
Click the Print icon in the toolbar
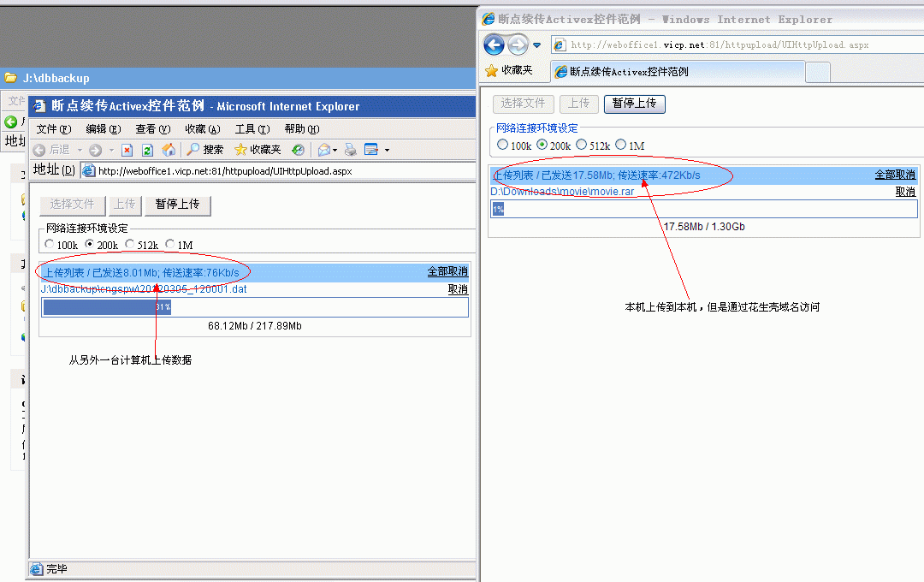349,149
